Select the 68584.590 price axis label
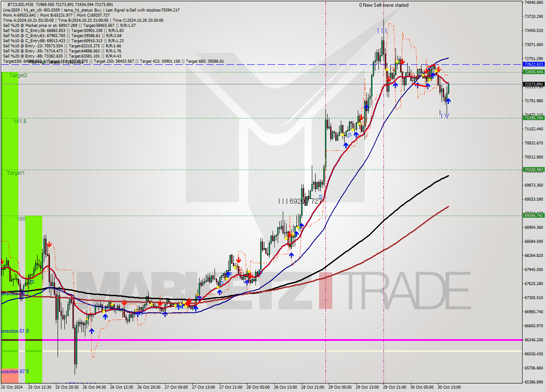 point(534,242)
